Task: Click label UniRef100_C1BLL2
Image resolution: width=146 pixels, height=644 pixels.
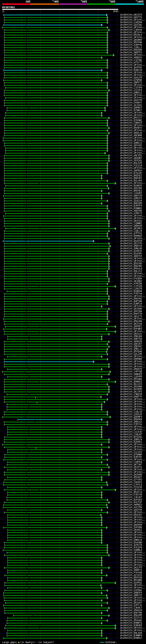Action: pyautogui.click(x=131, y=47)
